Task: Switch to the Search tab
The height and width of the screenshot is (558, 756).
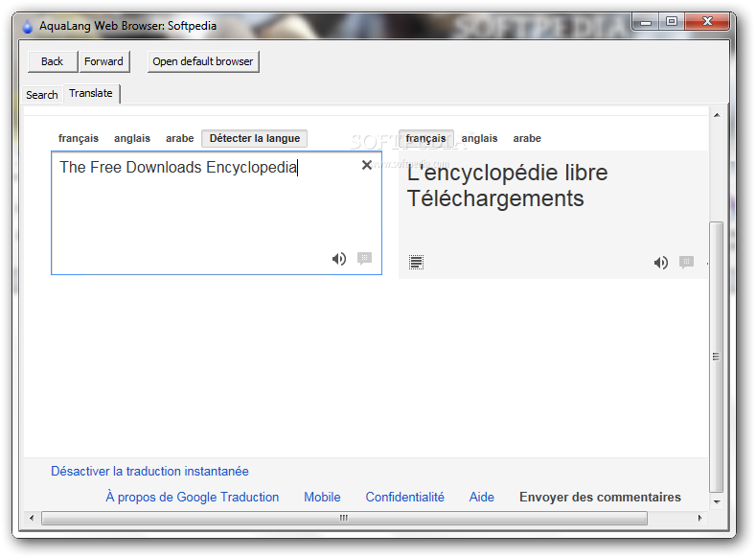Action: tap(42, 95)
